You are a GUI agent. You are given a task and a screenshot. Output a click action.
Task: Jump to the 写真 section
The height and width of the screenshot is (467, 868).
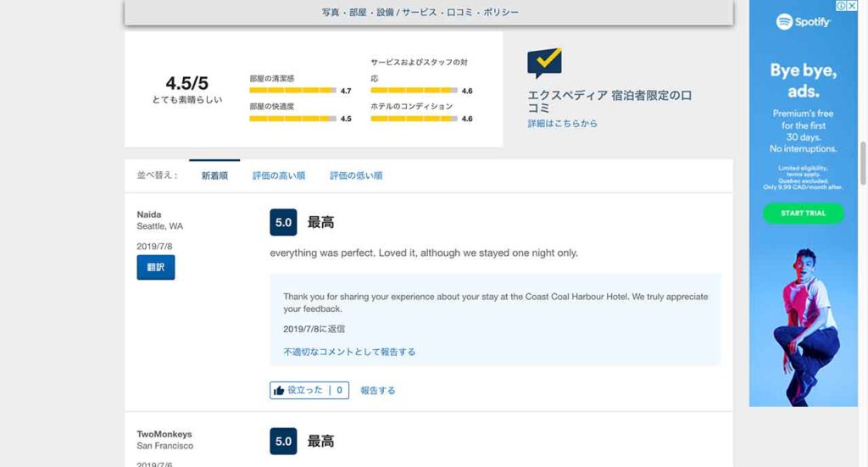[331, 13]
